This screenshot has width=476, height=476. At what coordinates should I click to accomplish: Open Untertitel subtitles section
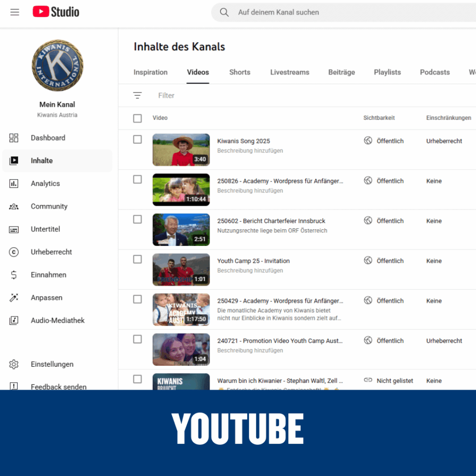point(45,229)
